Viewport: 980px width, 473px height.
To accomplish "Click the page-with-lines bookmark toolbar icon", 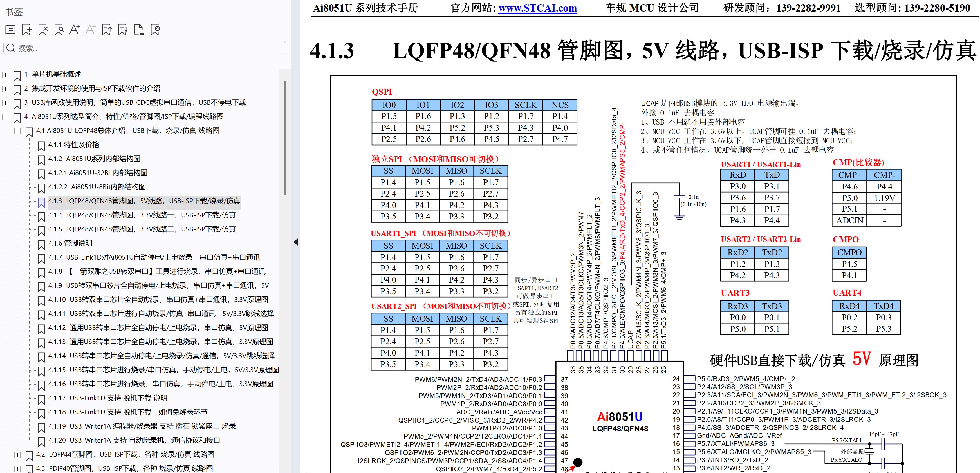I will point(139,30).
